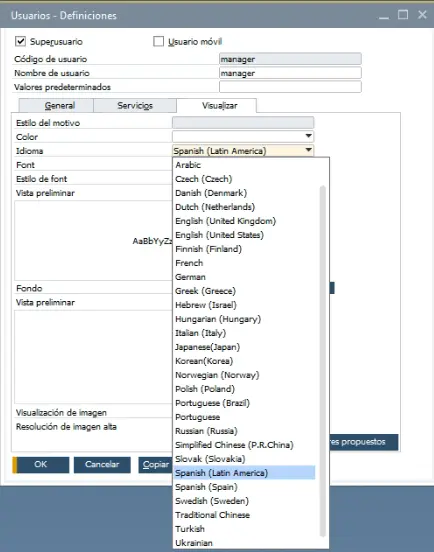The width and height of the screenshot is (434, 552).
Task: Collapse the Idioma dropdown arrow
Action: pyautogui.click(x=308, y=150)
